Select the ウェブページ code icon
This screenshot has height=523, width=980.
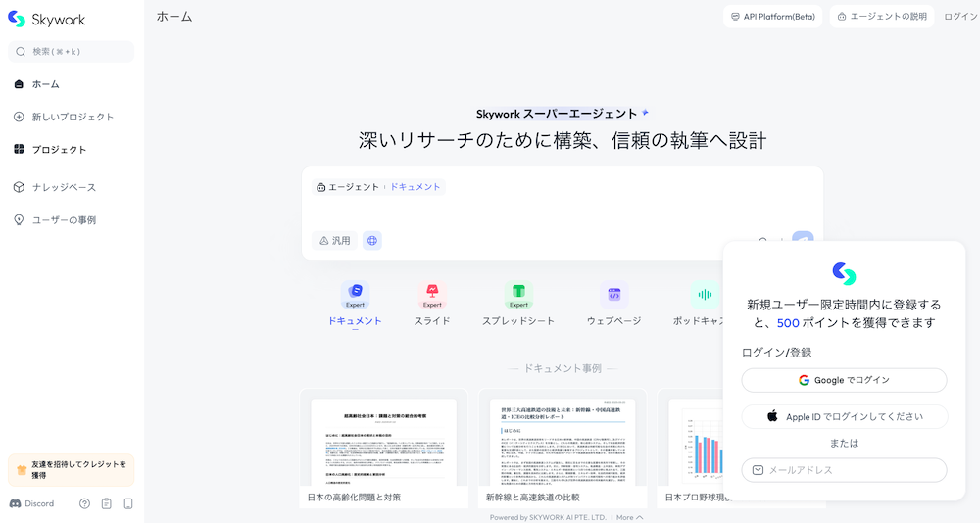point(613,294)
